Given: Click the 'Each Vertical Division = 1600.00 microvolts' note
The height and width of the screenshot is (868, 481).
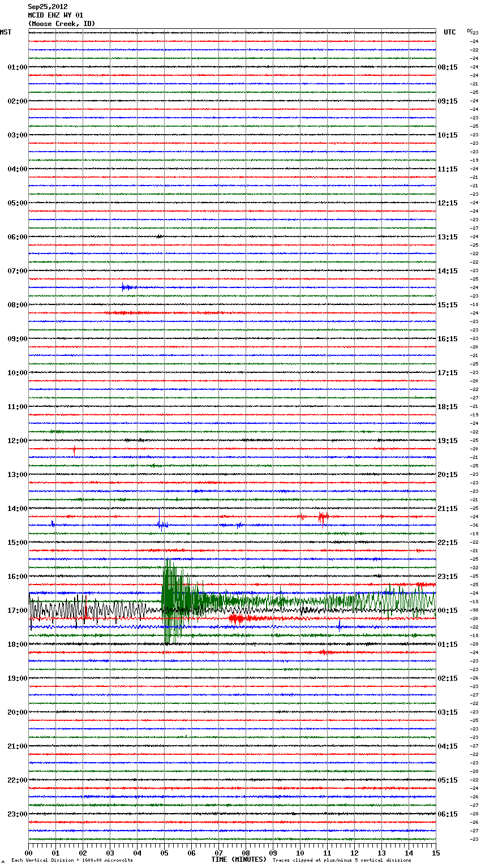Looking at the screenshot, I should 72,861.
